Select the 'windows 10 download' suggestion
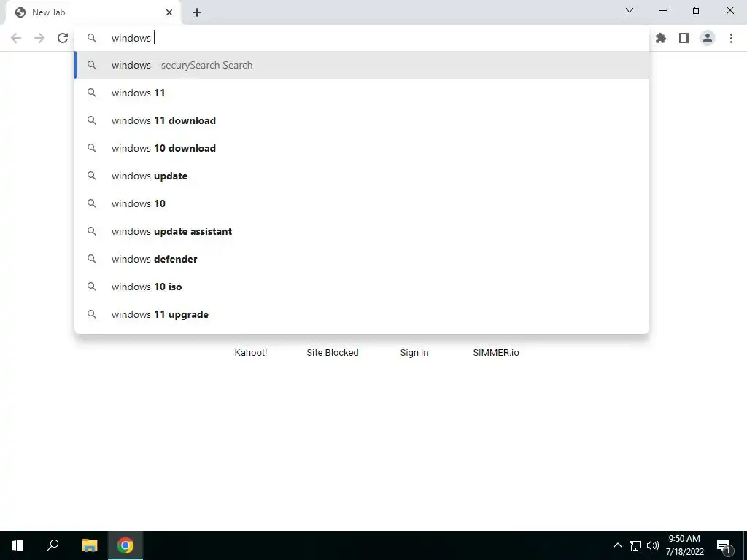The height and width of the screenshot is (560, 747). click(x=362, y=148)
